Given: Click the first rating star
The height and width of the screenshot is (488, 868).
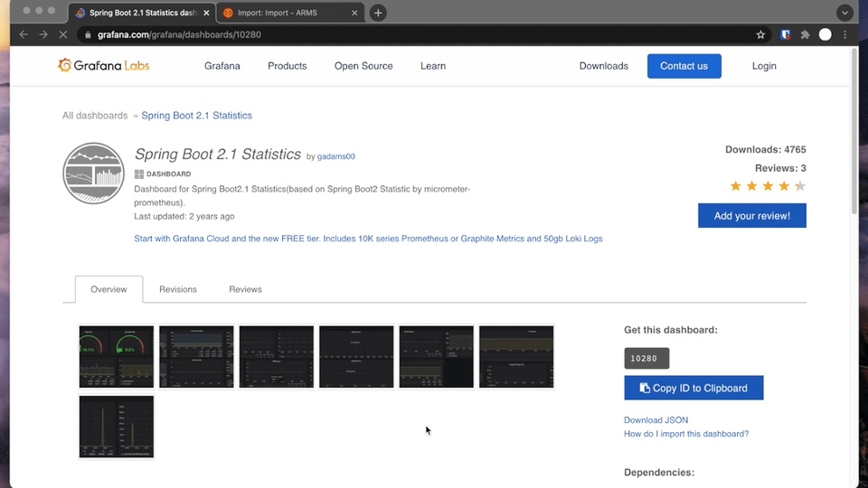Looking at the screenshot, I should pyautogui.click(x=735, y=186).
